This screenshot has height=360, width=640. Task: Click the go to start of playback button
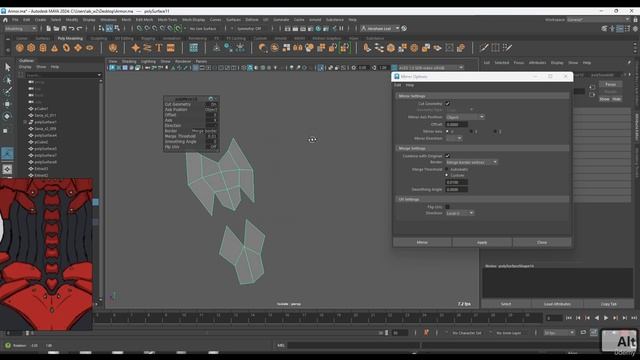pyautogui.click(x=569, y=318)
